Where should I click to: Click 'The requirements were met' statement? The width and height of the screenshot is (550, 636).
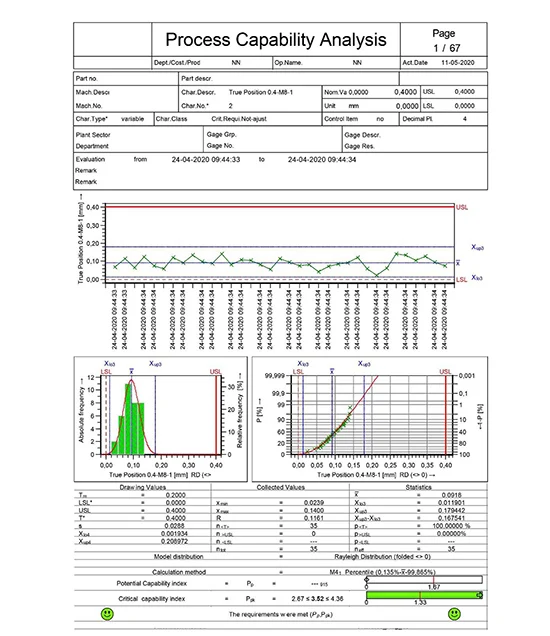[281, 615]
